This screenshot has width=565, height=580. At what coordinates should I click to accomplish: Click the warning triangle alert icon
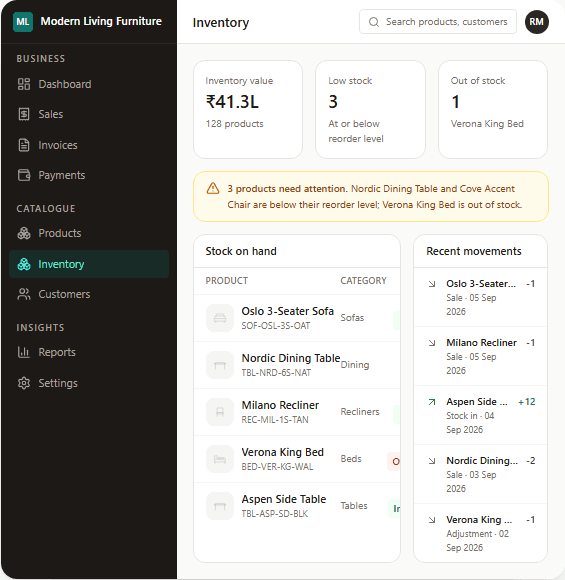coord(213,188)
